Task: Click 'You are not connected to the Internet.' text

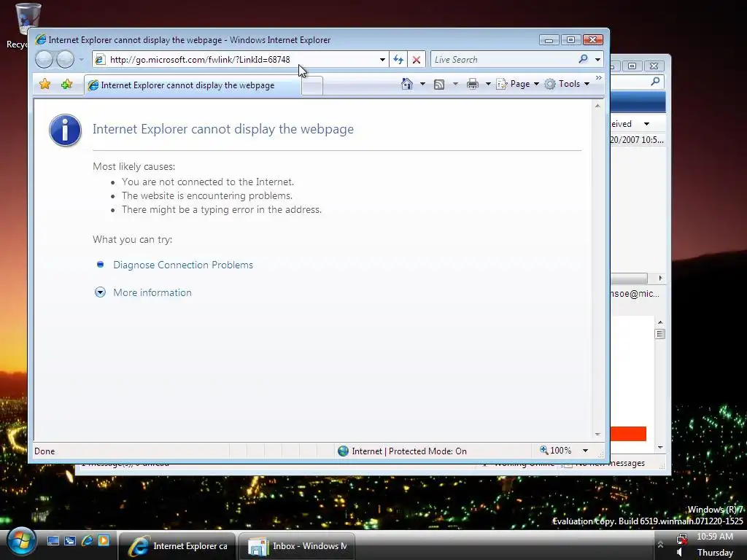Action: coord(208,182)
